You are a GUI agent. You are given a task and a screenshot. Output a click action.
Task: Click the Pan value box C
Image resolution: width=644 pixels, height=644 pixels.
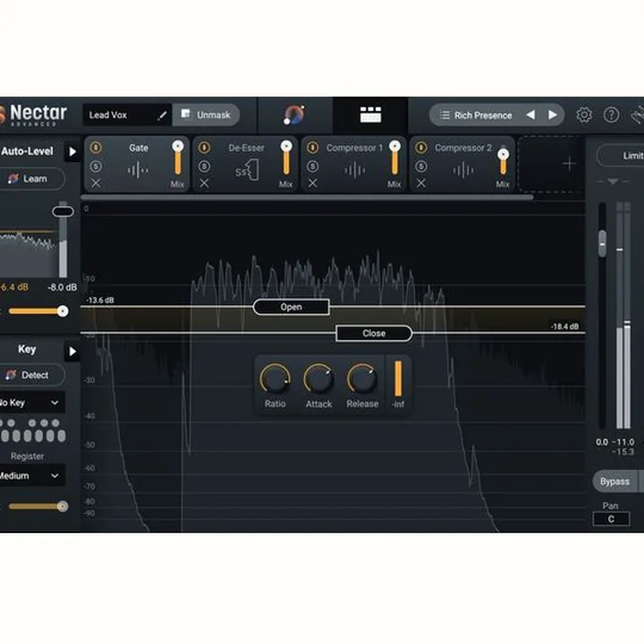pyautogui.click(x=611, y=519)
